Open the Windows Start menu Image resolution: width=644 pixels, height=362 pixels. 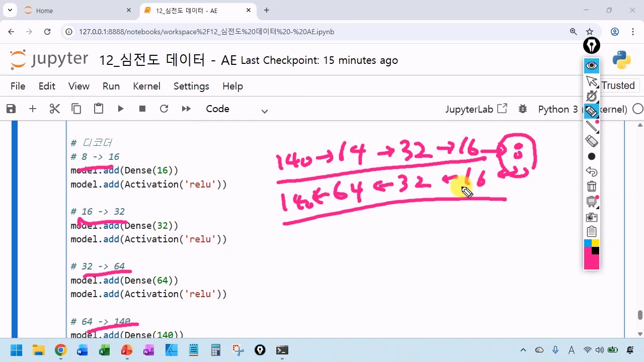(x=16, y=350)
